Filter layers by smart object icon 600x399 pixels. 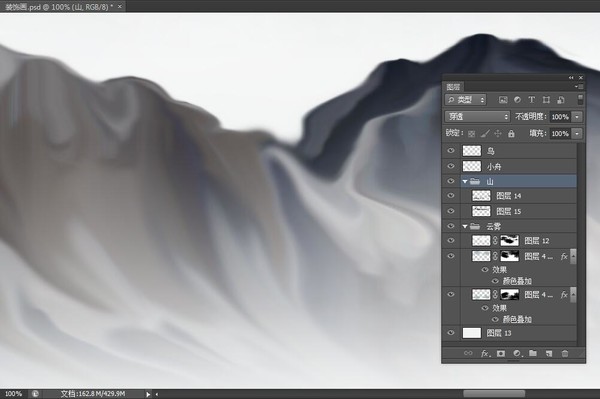[x=561, y=100]
